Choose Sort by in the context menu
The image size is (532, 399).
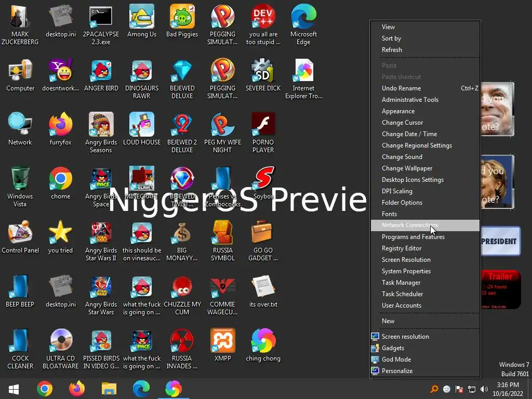425,38
